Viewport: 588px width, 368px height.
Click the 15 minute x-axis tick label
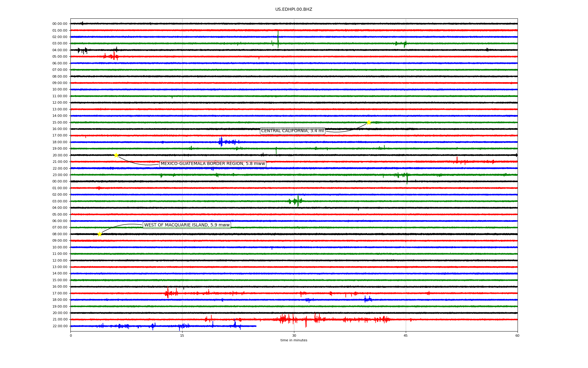click(182, 335)
